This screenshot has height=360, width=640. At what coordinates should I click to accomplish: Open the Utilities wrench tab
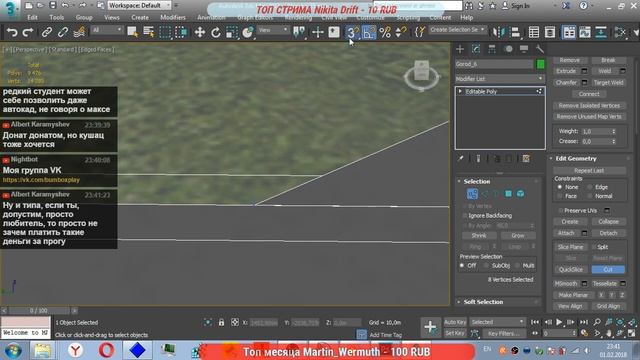(x=540, y=49)
